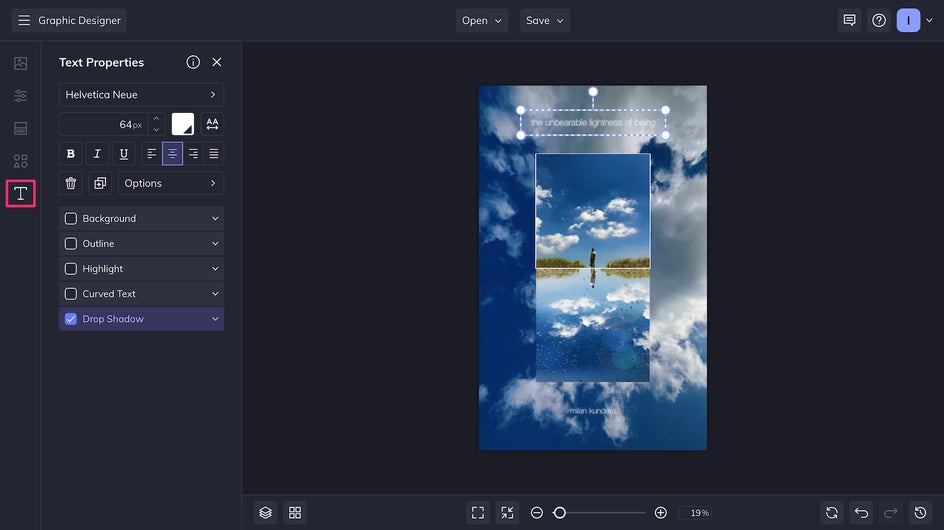Open the Save menu
This screenshot has height=530, width=944.
(545, 20)
